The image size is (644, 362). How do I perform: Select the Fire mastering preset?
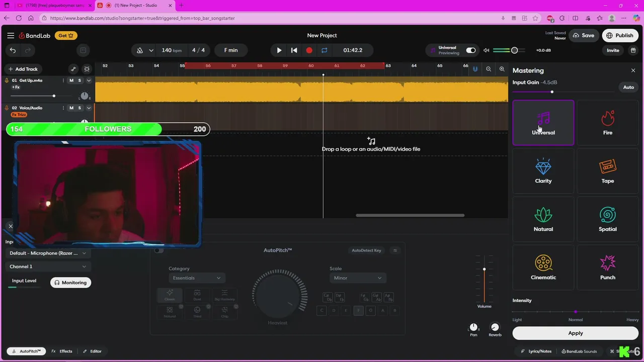click(608, 123)
